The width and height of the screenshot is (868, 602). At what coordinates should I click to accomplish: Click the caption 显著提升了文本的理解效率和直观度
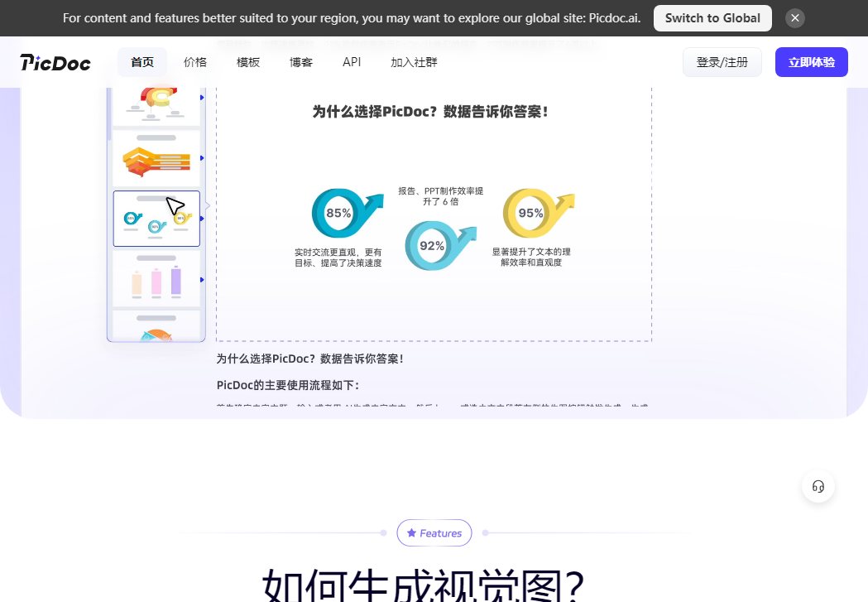click(531, 257)
